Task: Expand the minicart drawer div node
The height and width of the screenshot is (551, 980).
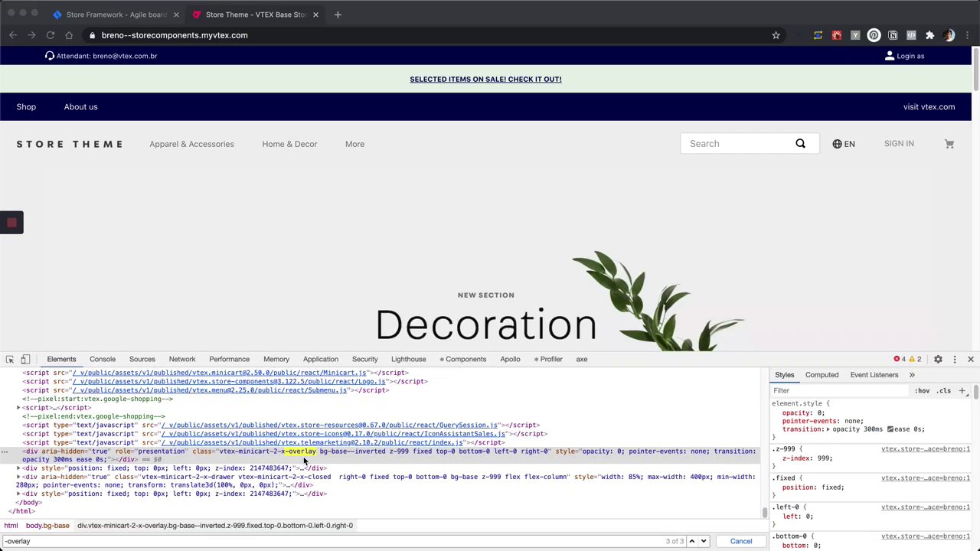Action: tap(18, 477)
